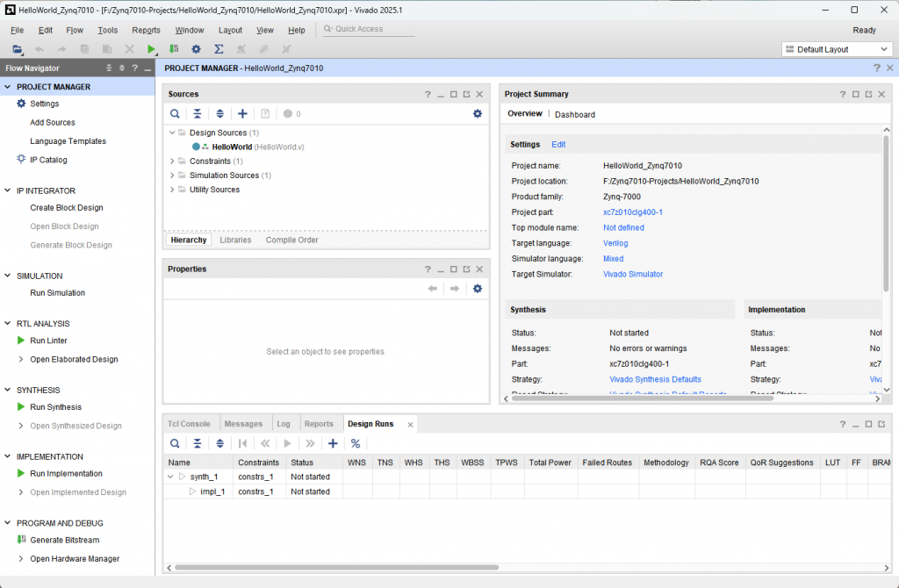Click the xc7z010clg400-1 project part link
The height and width of the screenshot is (588, 899).
point(632,212)
